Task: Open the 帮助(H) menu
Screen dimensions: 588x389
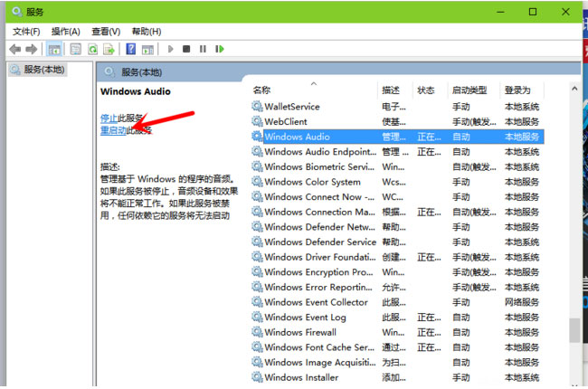Action: (147, 32)
